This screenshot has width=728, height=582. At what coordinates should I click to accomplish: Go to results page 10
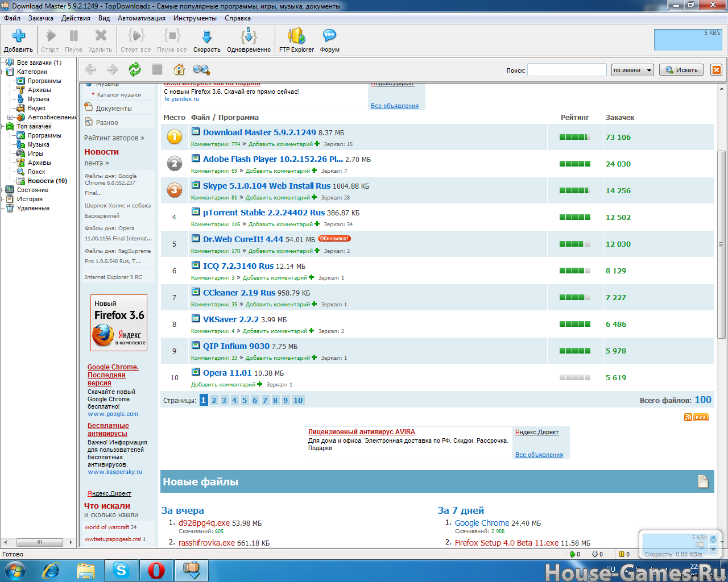(x=298, y=400)
